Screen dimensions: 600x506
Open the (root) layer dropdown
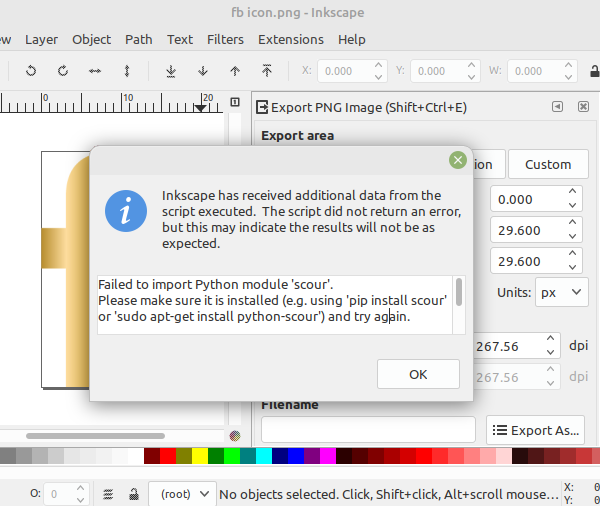(x=181, y=494)
